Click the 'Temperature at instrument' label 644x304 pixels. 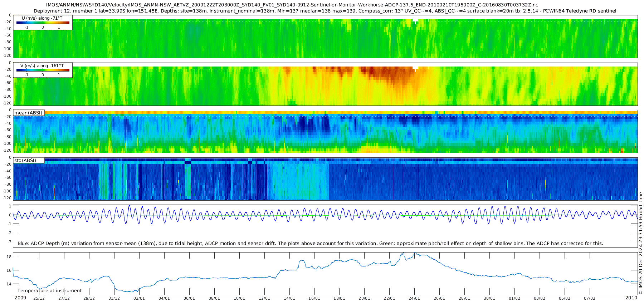click(x=49, y=291)
